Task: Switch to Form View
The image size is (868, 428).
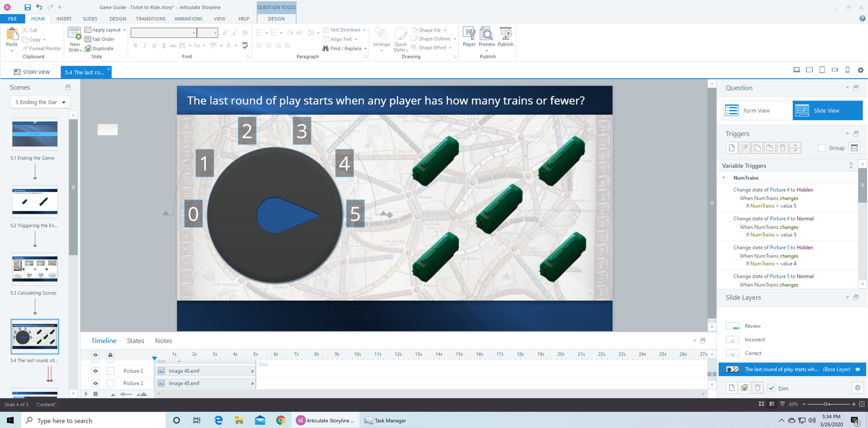Action: coord(756,111)
